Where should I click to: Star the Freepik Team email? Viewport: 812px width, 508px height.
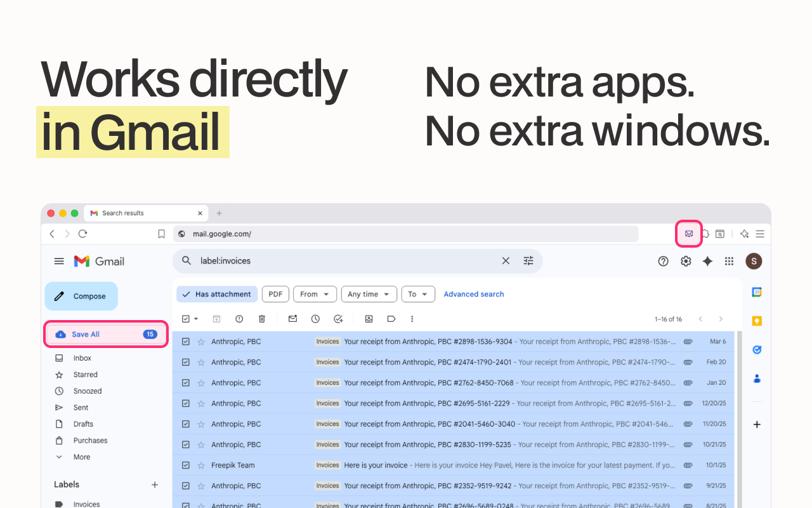[201, 465]
